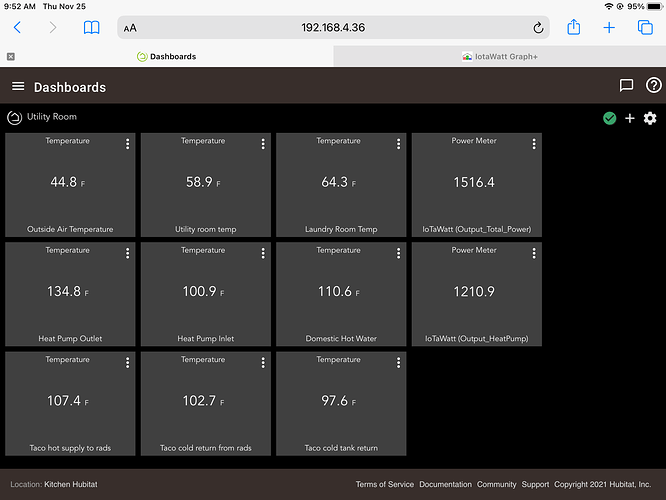Open the Terms of Service link
The height and width of the screenshot is (500, 666).
click(x=384, y=484)
